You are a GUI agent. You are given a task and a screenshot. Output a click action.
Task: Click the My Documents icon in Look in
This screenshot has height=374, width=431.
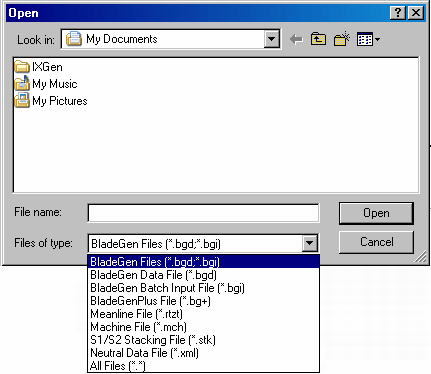(74, 39)
